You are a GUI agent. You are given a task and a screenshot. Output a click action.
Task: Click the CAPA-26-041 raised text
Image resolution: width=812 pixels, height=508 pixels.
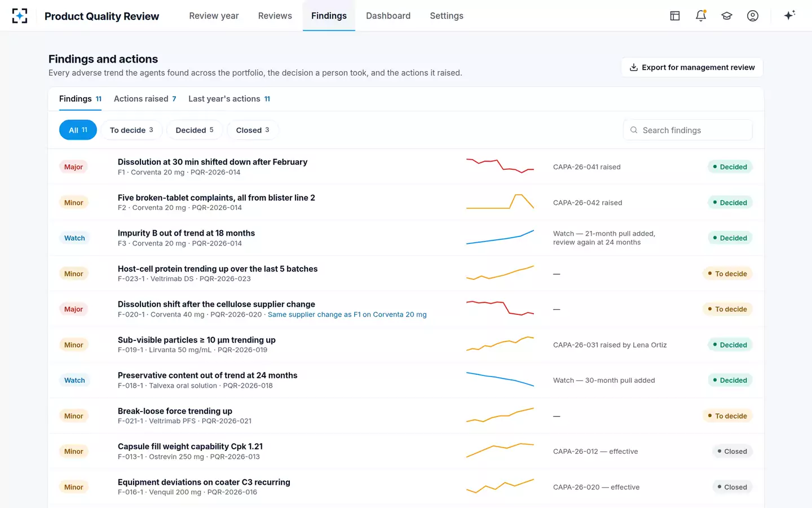pyautogui.click(x=587, y=167)
